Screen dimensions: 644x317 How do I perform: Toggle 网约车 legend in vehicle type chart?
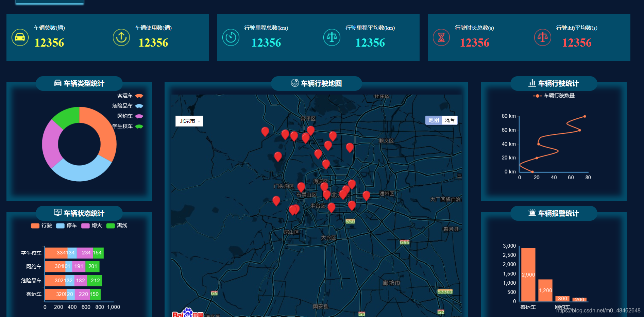tap(130, 116)
